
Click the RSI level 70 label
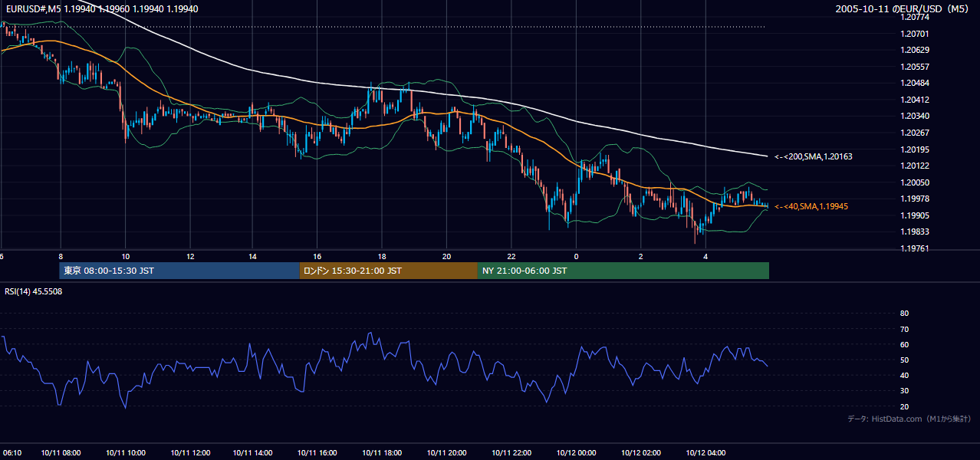(904, 329)
